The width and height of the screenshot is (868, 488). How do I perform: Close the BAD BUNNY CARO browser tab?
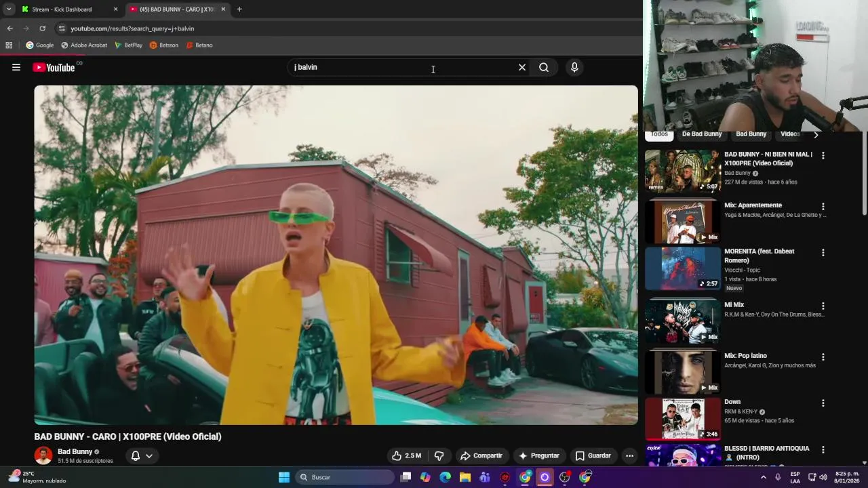(223, 9)
